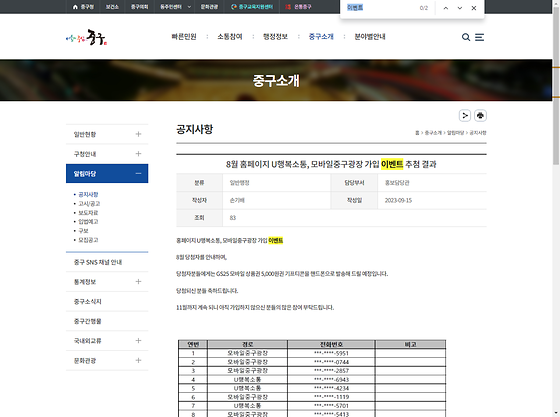
Task: Open the 빠른민원 main menu
Action: pyautogui.click(x=184, y=36)
